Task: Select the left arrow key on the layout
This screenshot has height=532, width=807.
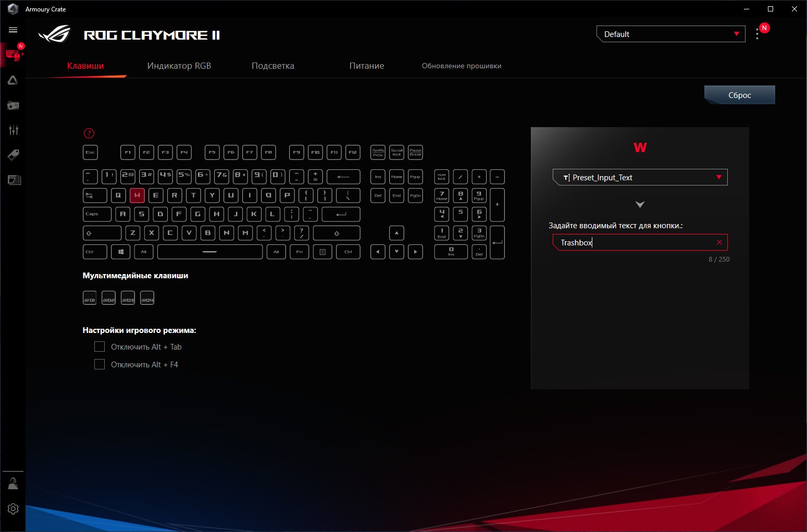Action: point(378,252)
